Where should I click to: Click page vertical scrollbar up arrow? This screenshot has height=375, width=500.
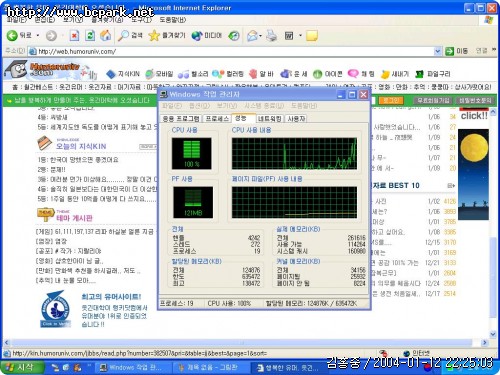tap(493, 112)
